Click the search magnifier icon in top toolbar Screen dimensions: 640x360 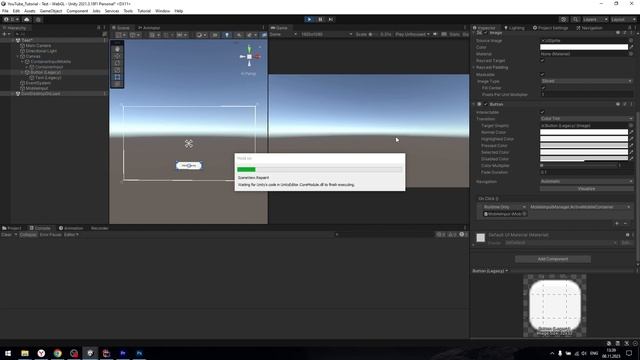click(x=575, y=19)
